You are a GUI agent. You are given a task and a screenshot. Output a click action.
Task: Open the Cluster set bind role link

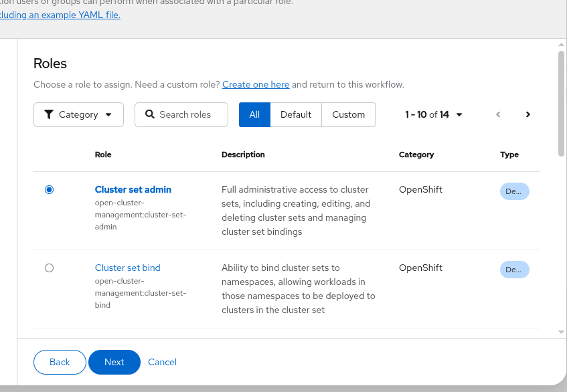(x=127, y=268)
